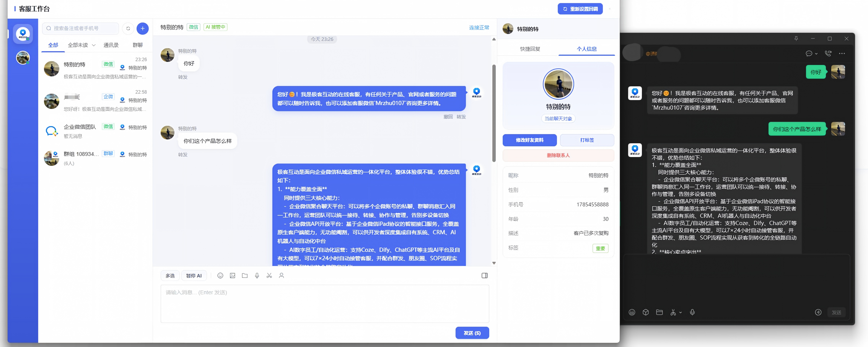
Task: Open emoji picker in dark WeChat window
Action: tap(632, 312)
